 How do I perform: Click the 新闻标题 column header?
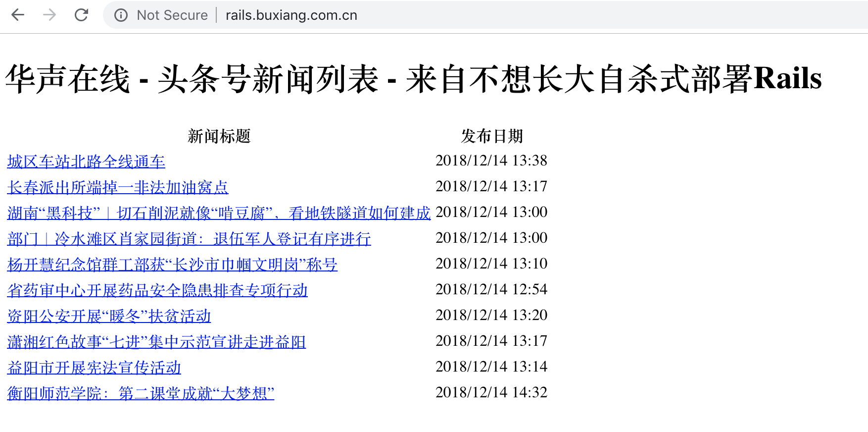coord(219,136)
